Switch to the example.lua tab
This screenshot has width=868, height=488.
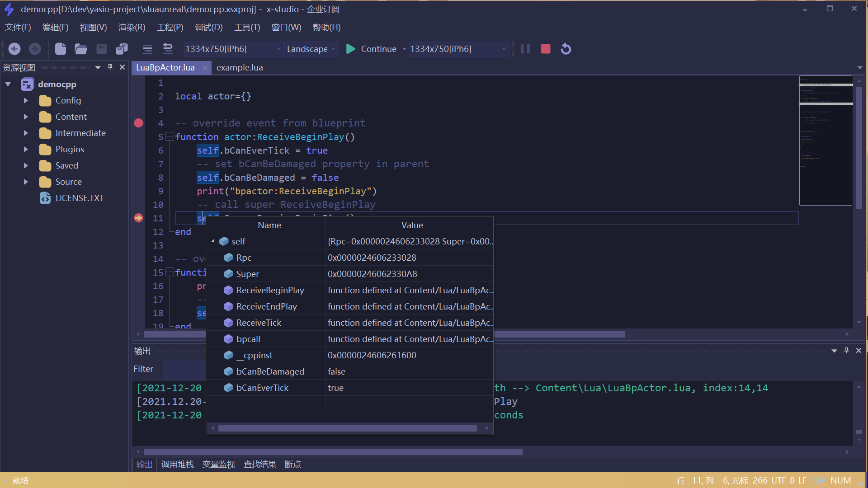pyautogui.click(x=240, y=67)
